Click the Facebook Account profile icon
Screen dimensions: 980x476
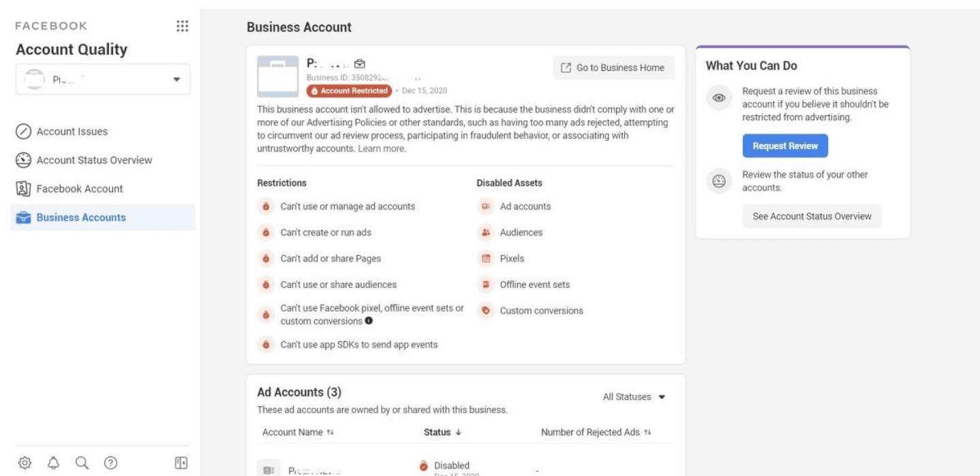24,189
